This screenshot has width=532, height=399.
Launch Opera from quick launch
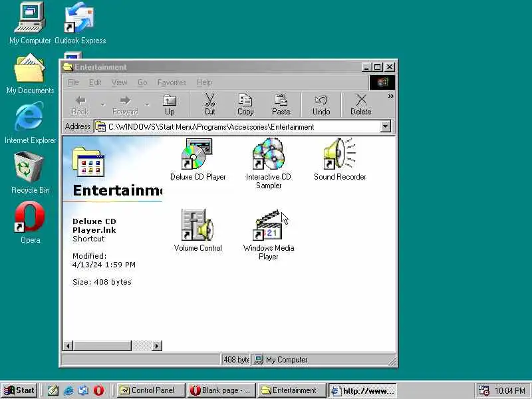click(98, 390)
